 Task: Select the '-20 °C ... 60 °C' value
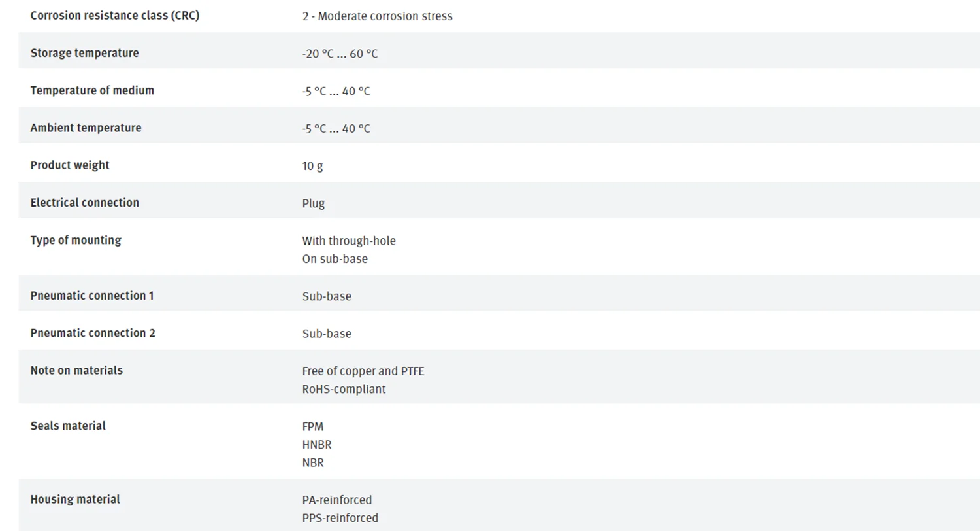click(340, 54)
